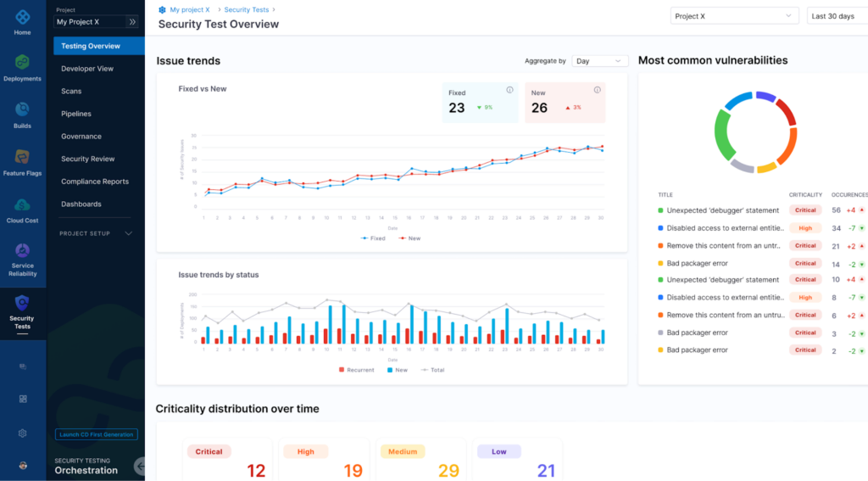This screenshot has width=868, height=481.
Task: Select Bad packager error row with 3 occurrences
Action: pos(762,333)
